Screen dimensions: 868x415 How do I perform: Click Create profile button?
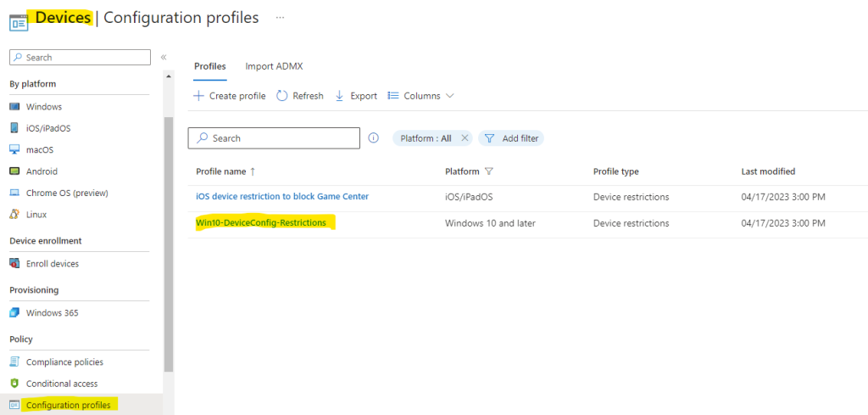[x=229, y=96]
